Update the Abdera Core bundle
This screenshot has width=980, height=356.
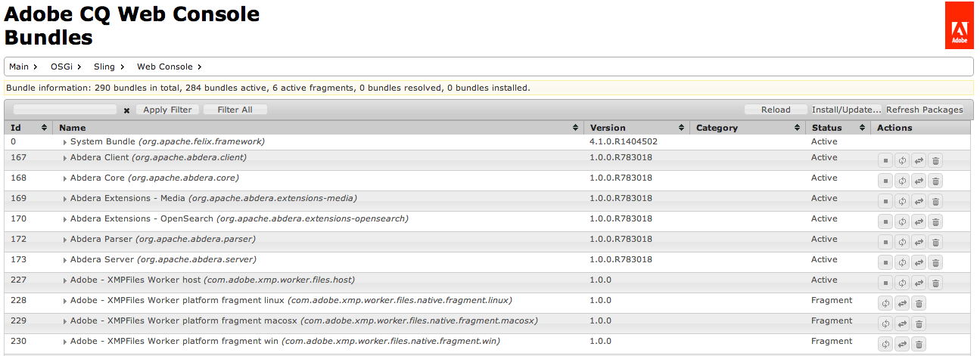click(919, 181)
